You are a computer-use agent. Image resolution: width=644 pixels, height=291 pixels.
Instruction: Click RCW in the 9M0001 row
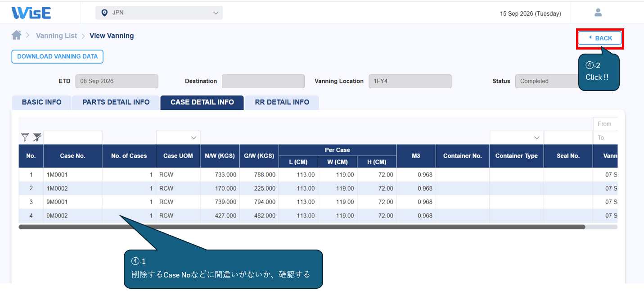pos(166,202)
